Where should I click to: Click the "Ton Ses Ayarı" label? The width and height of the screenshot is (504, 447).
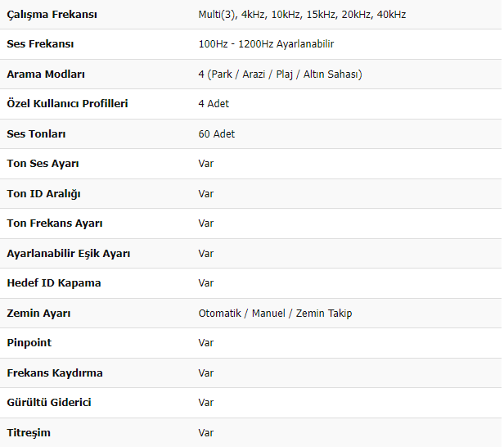click(x=43, y=164)
